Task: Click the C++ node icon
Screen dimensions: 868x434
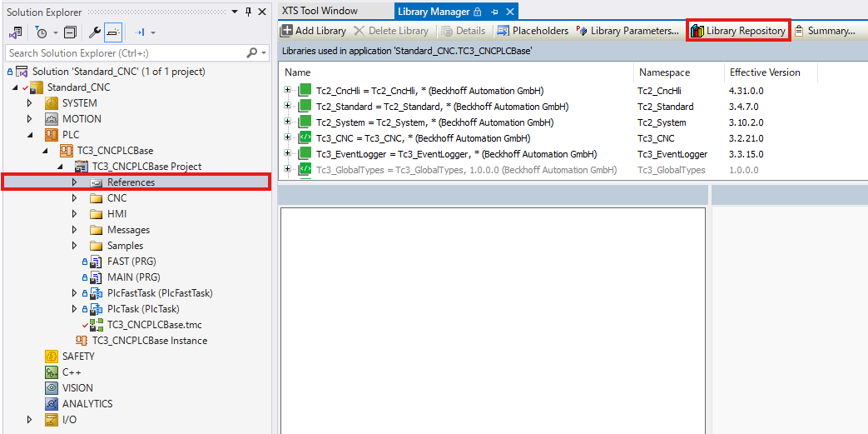Action: click(x=52, y=372)
